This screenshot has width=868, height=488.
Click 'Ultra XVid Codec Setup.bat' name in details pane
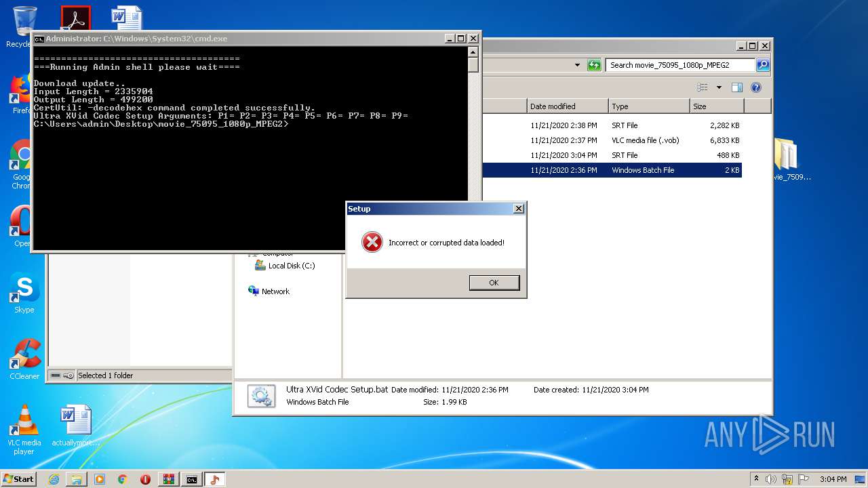point(337,389)
